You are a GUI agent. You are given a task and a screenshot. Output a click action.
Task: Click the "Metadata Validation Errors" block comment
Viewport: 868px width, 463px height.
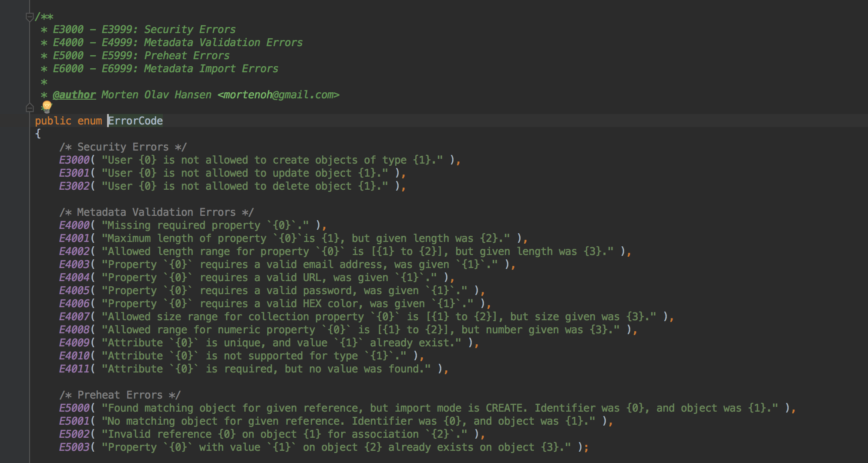pos(156,212)
